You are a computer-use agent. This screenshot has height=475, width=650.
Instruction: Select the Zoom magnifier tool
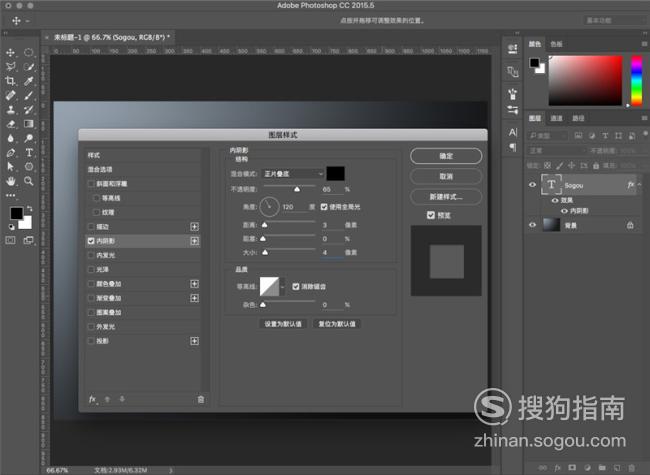(x=29, y=181)
